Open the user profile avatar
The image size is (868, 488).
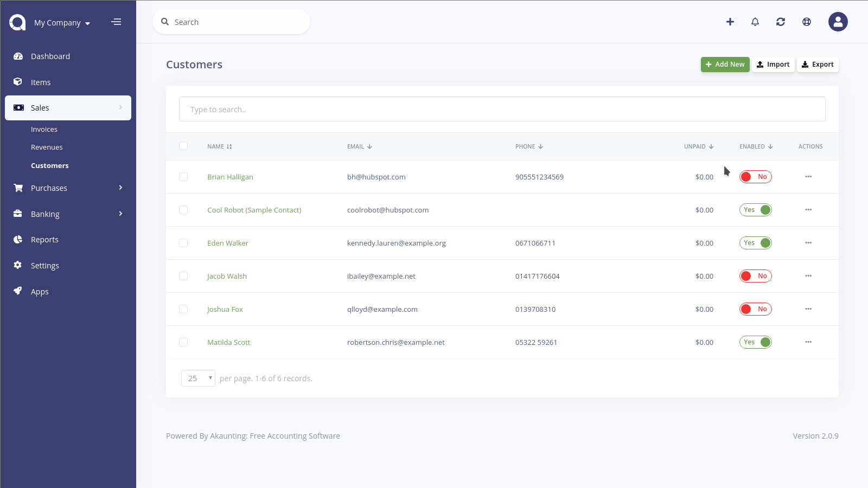click(838, 22)
